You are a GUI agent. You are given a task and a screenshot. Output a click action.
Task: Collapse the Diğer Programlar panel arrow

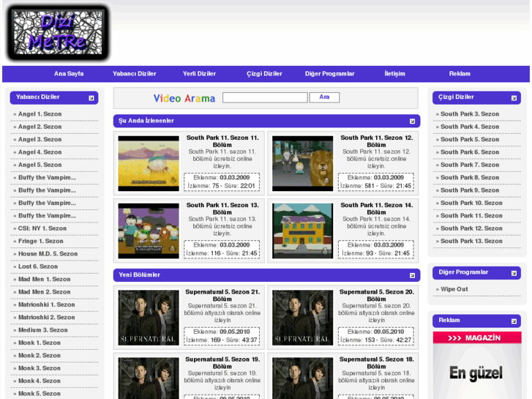514,273
